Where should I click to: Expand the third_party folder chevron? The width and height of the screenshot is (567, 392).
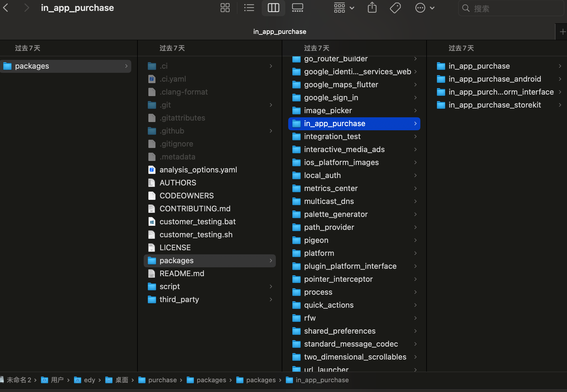pyautogui.click(x=271, y=299)
